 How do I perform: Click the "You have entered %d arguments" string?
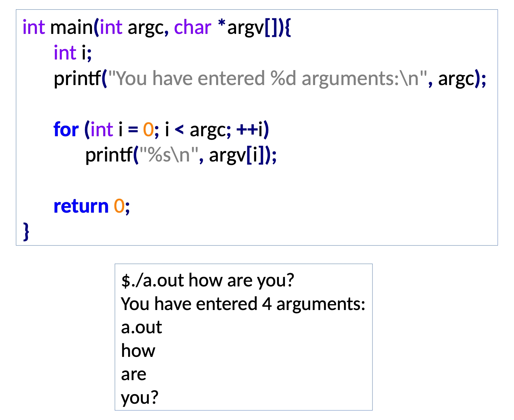coord(267,79)
